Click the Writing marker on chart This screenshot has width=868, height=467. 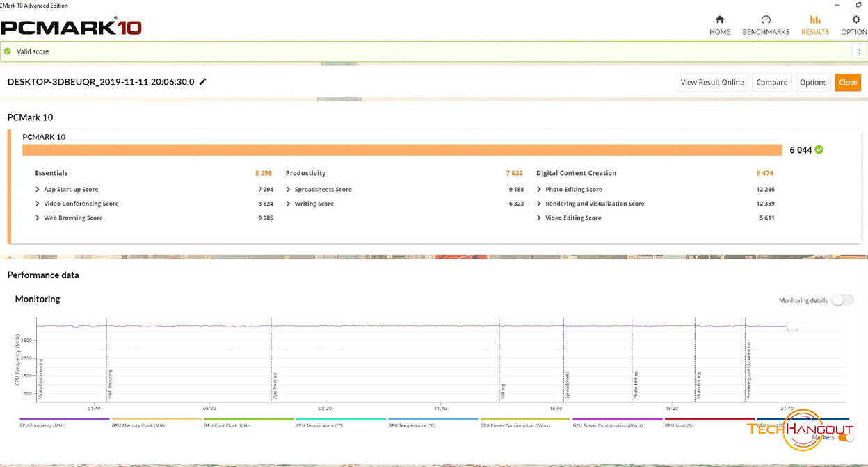pos(504,391)
